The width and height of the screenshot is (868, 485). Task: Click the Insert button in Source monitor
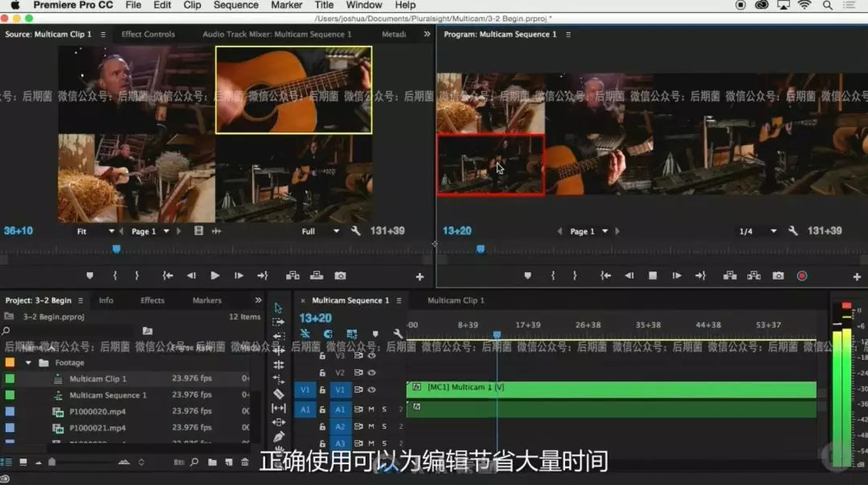pos(293,275)
